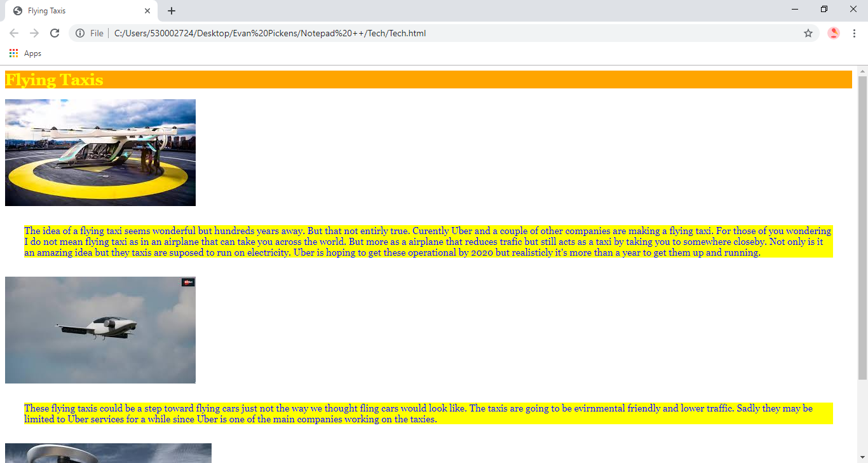Click the scrollbar down arrow
This screenshot has height=463, width=868.
pos(862,458)
